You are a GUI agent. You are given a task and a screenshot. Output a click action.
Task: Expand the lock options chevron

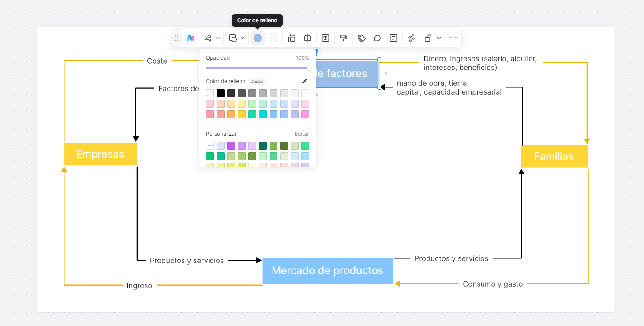tap(439, 38)
